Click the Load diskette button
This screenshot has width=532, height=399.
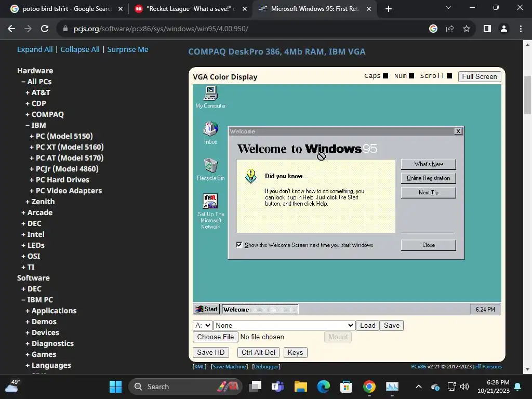click(368, 325)
